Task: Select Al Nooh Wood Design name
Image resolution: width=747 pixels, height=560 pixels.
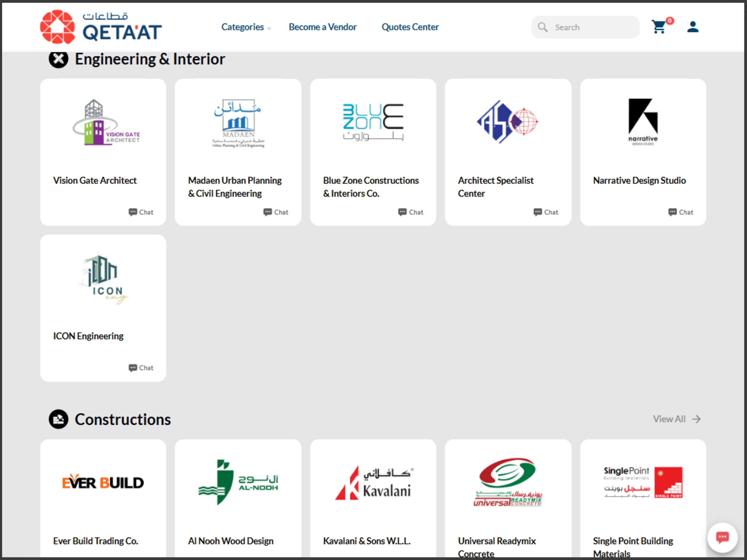Action: (231, 541)
